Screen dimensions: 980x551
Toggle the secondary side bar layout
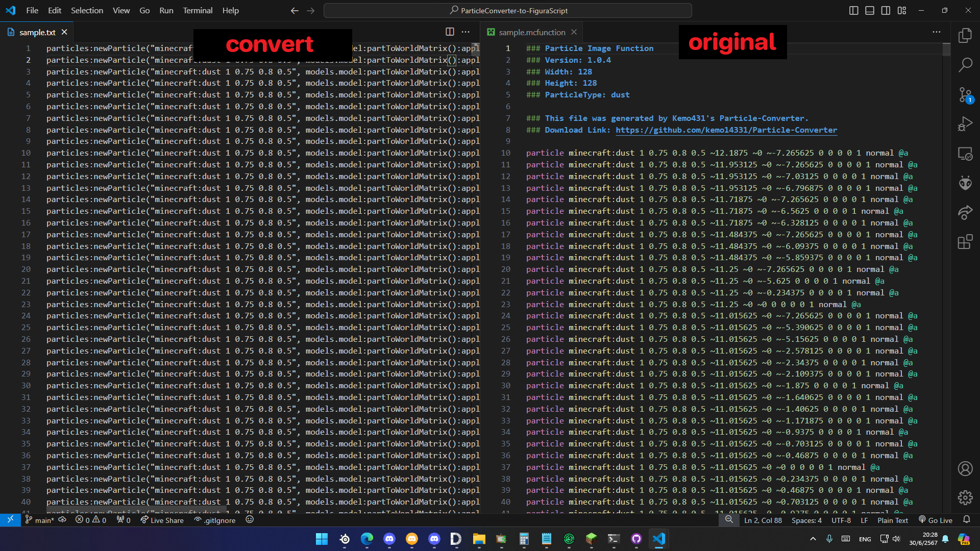pos(886,10)
